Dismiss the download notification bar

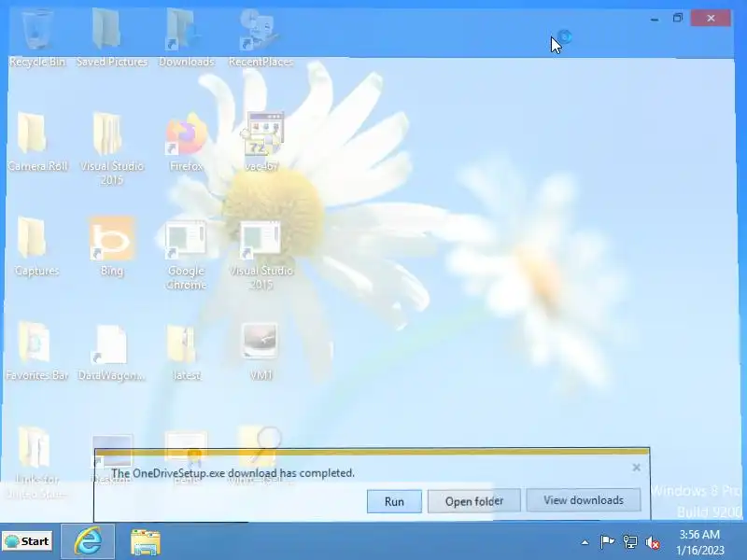636,468
